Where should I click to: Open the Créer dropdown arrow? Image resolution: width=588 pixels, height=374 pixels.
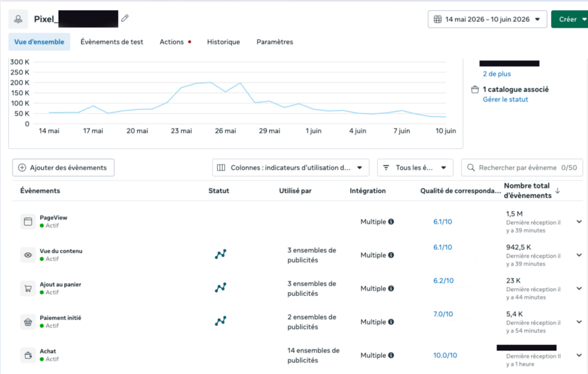point(584,19)
